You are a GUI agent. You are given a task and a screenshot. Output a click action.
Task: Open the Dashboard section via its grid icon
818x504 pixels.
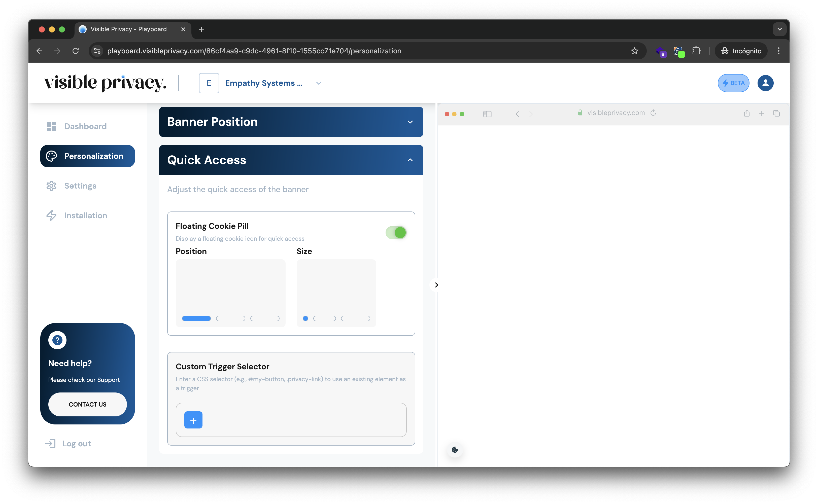click(x=52, y=126)
